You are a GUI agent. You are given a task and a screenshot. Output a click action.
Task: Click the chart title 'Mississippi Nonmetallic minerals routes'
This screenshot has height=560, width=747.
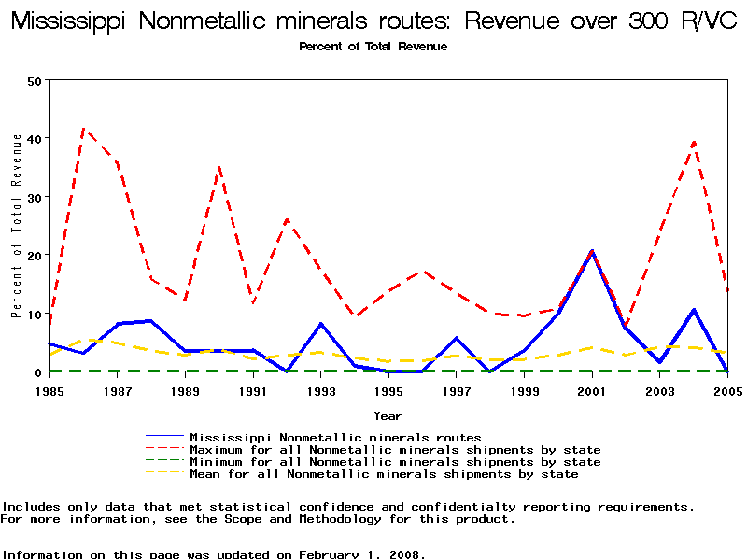click(373, 22)
